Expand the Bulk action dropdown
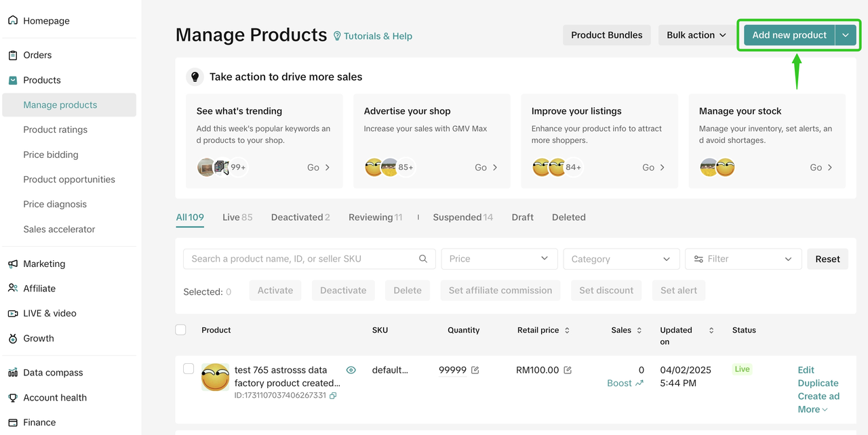The image size is (868, 435). 696,35
